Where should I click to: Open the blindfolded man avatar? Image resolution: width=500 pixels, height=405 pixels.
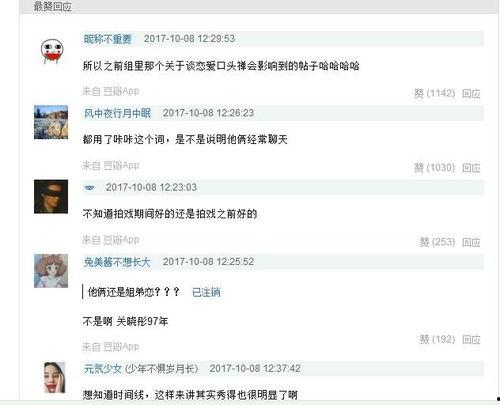51,197
